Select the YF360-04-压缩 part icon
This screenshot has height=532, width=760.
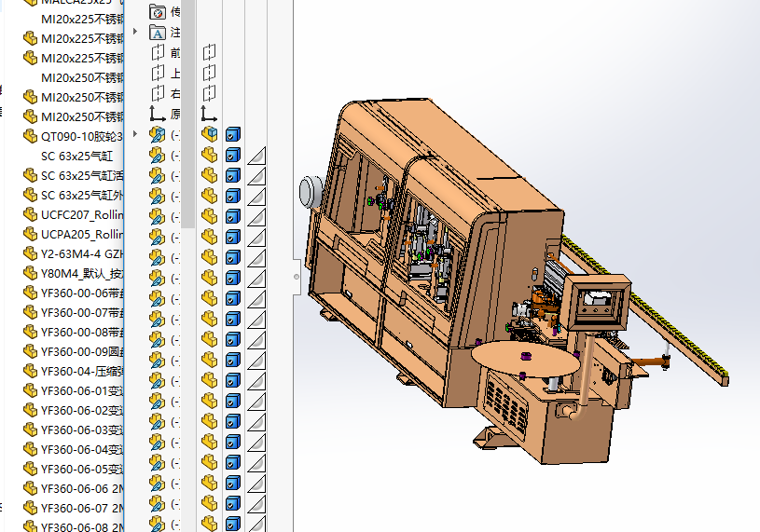[30, 371]
